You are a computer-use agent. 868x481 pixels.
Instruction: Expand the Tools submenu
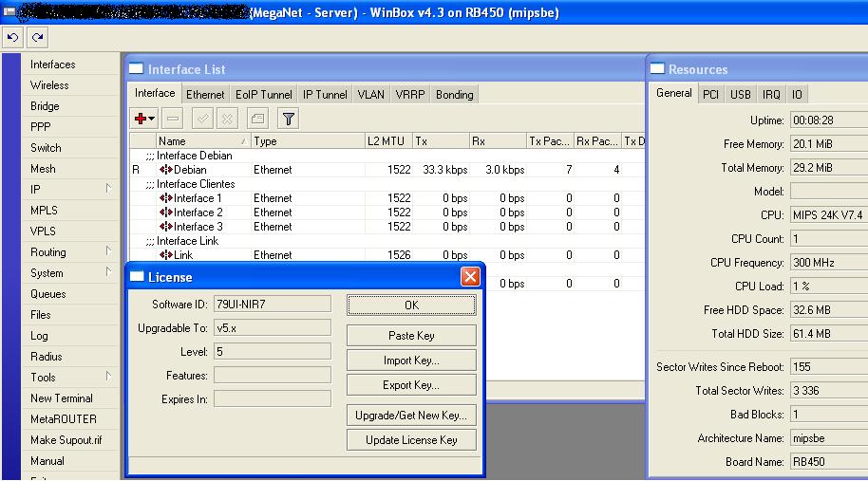(108, 377)
